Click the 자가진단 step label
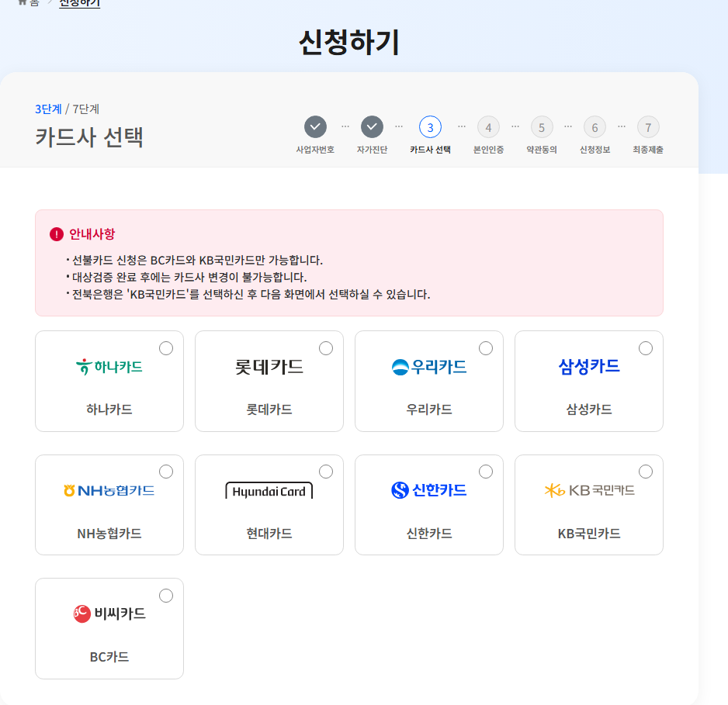 (x=372, y=150)
